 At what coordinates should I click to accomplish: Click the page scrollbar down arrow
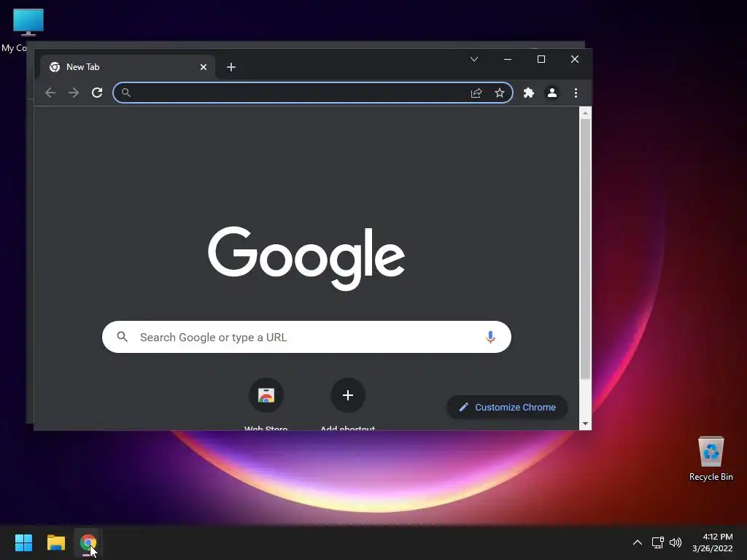(585, 424)
